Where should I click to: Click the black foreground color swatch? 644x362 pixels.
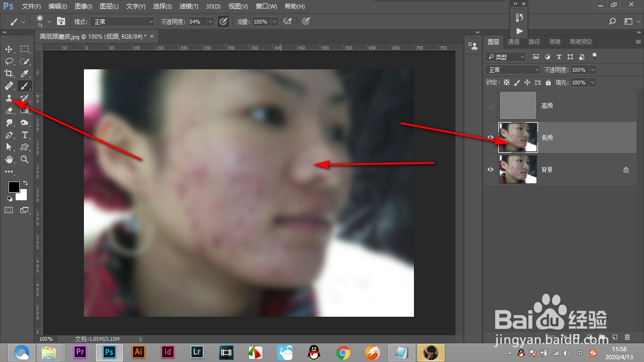[14, 186]
